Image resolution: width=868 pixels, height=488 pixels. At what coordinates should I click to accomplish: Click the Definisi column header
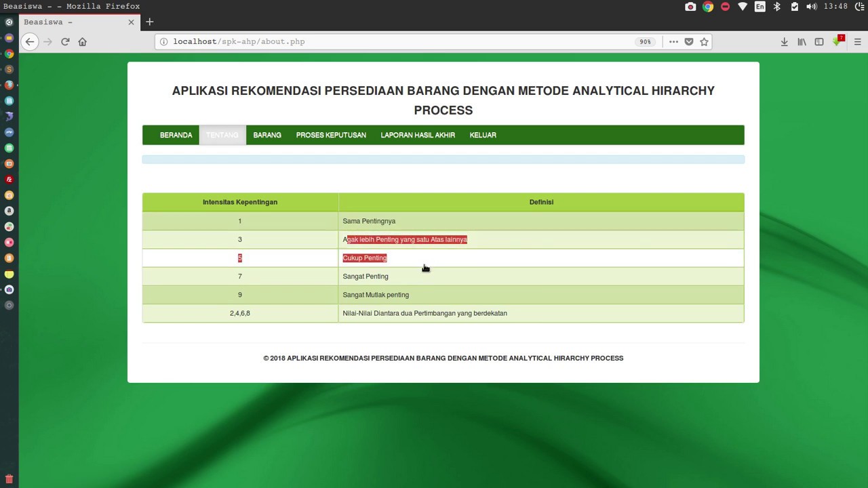coord(541,202)
